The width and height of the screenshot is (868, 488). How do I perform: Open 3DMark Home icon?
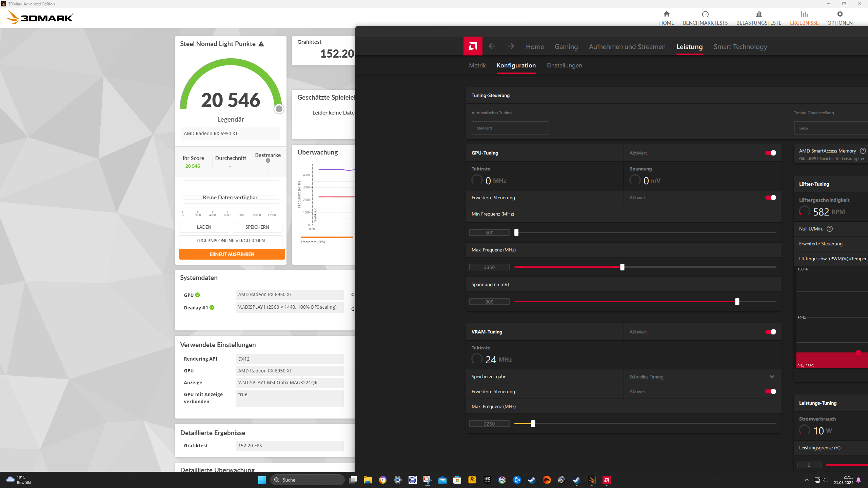(666, 14)
